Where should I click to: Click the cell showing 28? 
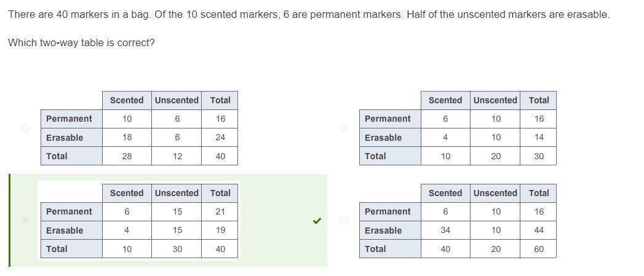coord(127,156)
